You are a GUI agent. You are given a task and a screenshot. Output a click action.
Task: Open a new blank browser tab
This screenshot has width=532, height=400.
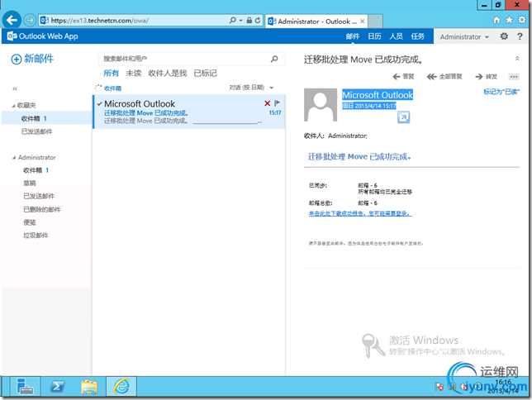375,21
